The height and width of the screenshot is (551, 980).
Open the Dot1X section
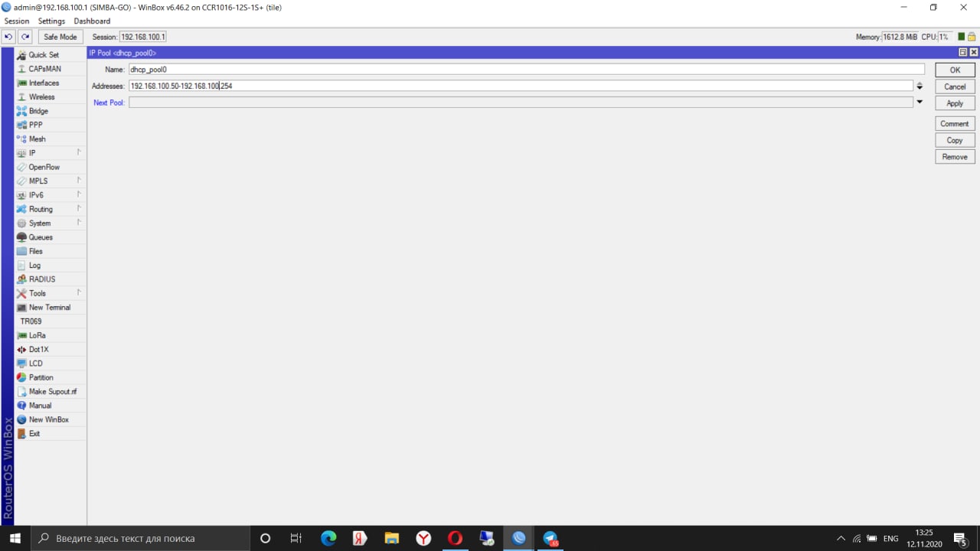(x=51, y=350)
